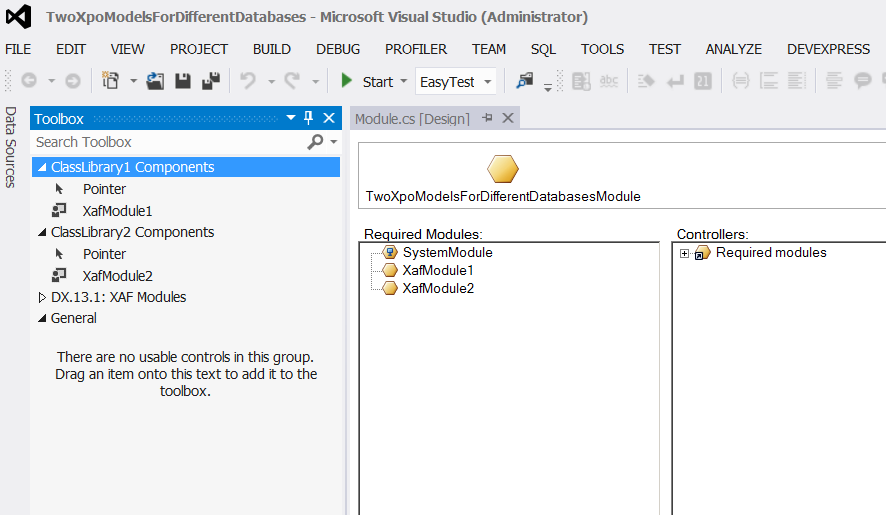Click the Start debugging button label
Viewport: 886px width, 515px height.
point(377,82)
